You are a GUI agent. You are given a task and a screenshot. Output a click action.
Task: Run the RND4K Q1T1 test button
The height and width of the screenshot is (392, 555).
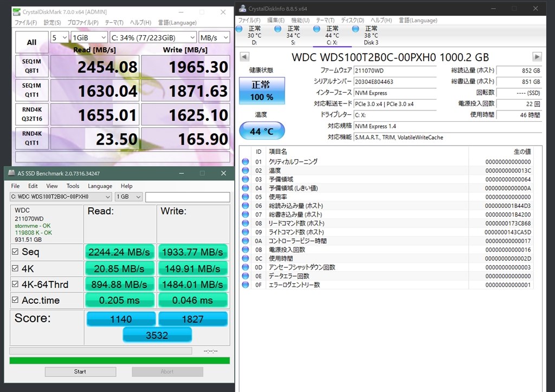pos(32,138)
